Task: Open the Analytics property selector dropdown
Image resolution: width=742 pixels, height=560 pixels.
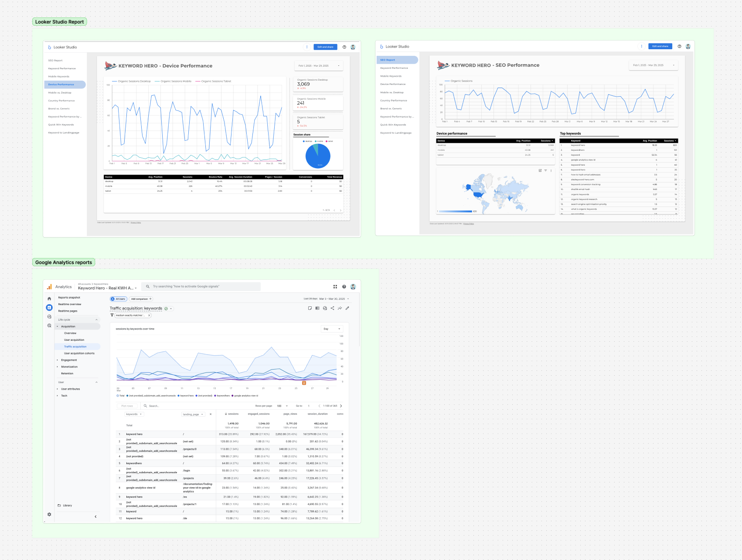Action: point(107,288)
